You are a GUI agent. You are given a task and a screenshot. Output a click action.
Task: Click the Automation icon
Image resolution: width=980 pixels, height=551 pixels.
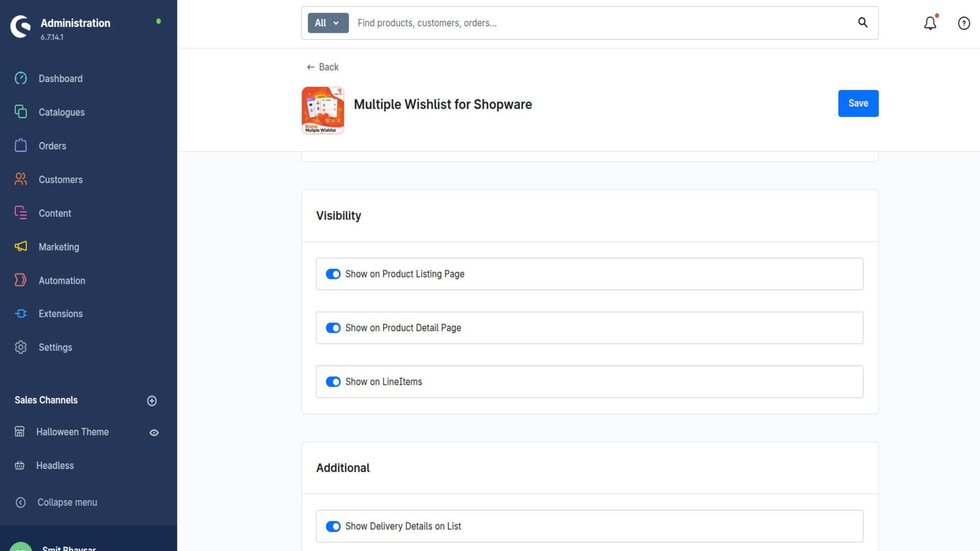pos(20,280)
